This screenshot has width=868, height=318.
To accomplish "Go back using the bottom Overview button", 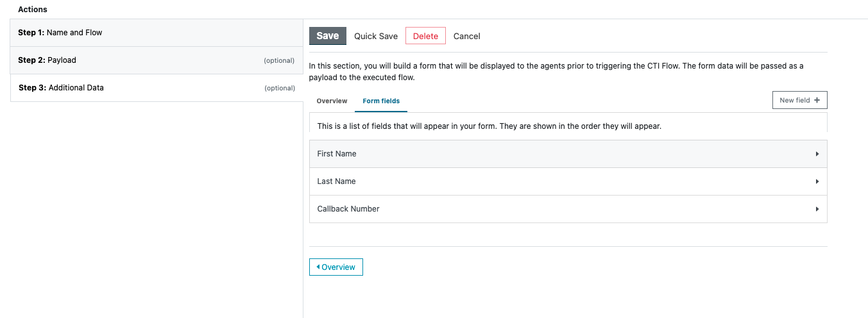I will 336,267.
